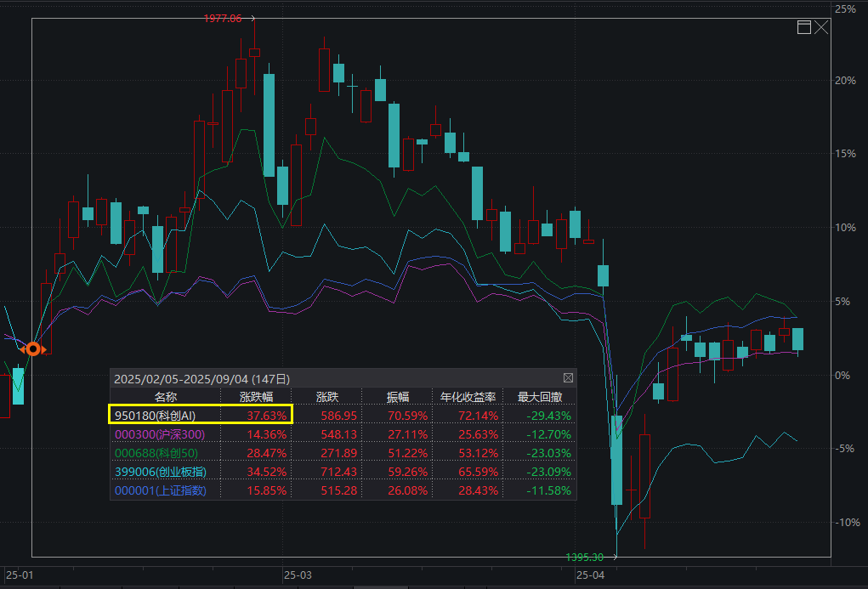The width and height of the screenshot is (868, 589).
Task: Sort by 最大回撤 column header
Action: point(539,397)
